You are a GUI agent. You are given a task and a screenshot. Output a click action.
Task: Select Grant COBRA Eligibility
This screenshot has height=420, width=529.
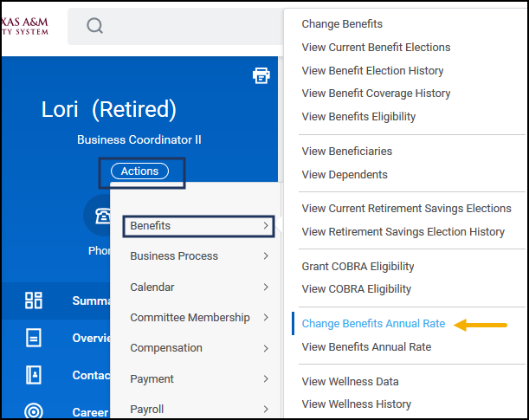tap(358, 267)
